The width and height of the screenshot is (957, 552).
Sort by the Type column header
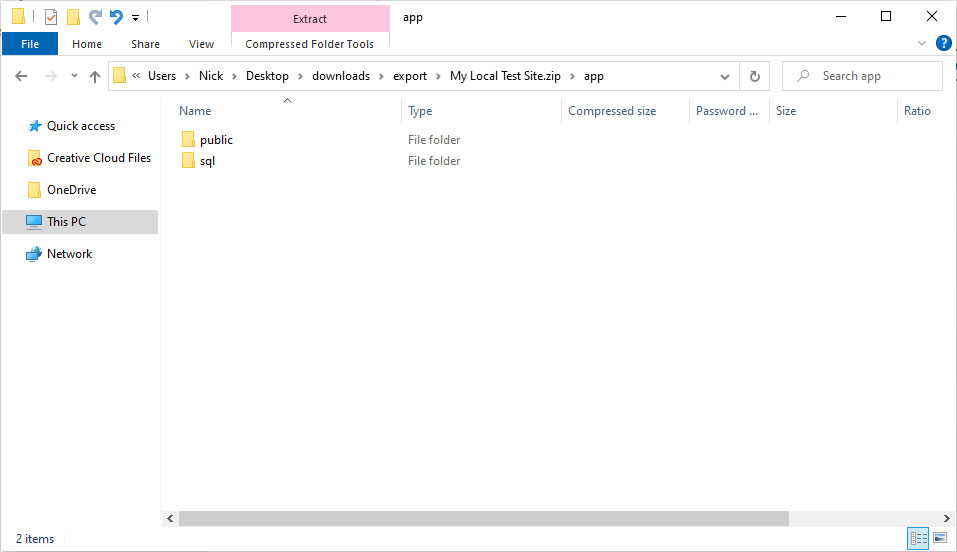[x=421, y=111]
